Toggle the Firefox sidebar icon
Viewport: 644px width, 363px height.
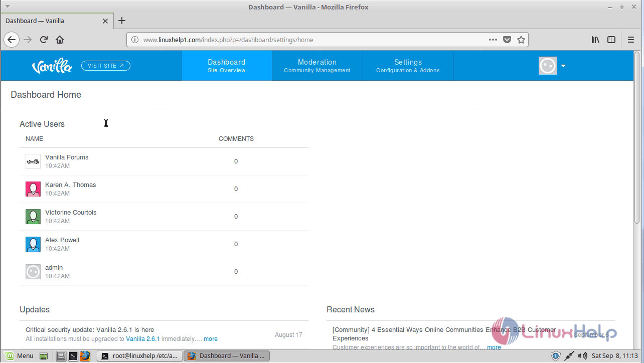(x=611, y=40)
